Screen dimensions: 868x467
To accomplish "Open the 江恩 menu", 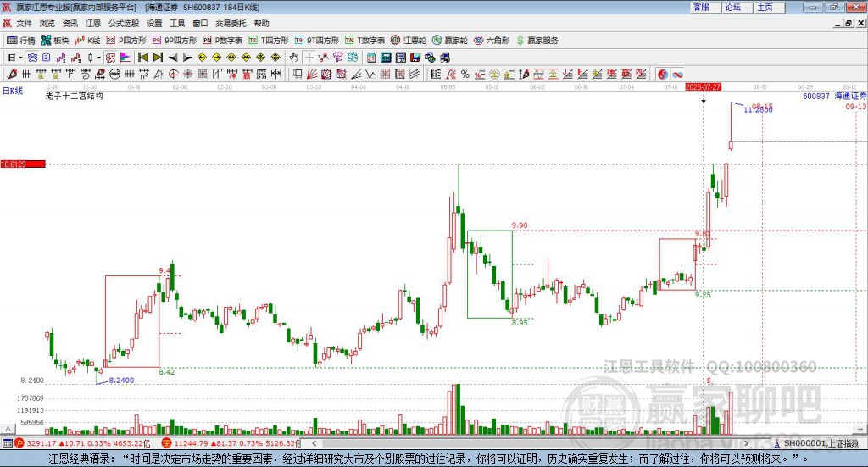I will click(x=93, y=23).
